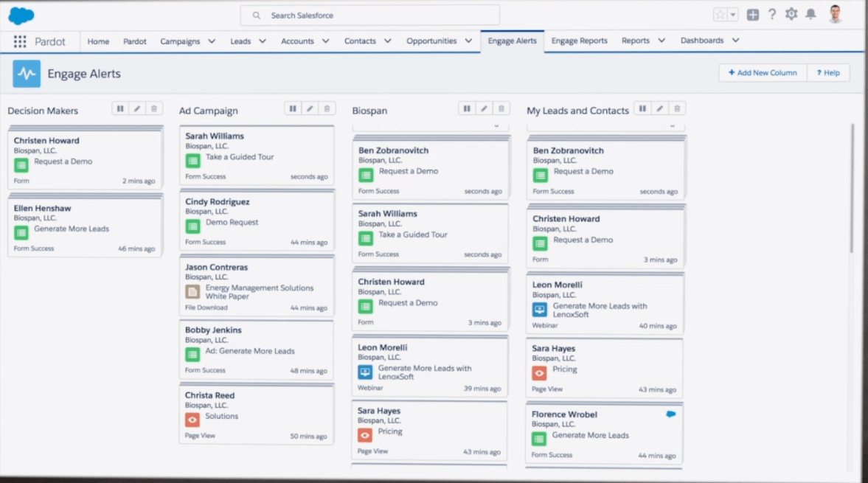This screenshot has width=868, height=483.
Task: Click page view icon on Sara Hayes Biospan card
Action: pos(365,435)
